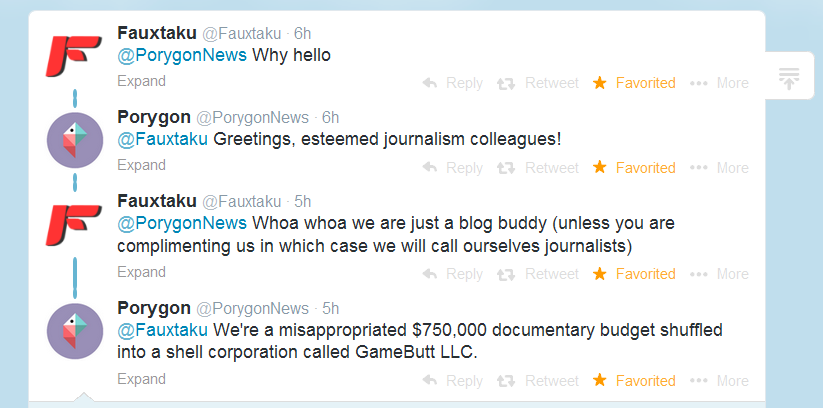Click the @Fauxtaku mention in 'Greetings' tweet

tap(162, 140)
